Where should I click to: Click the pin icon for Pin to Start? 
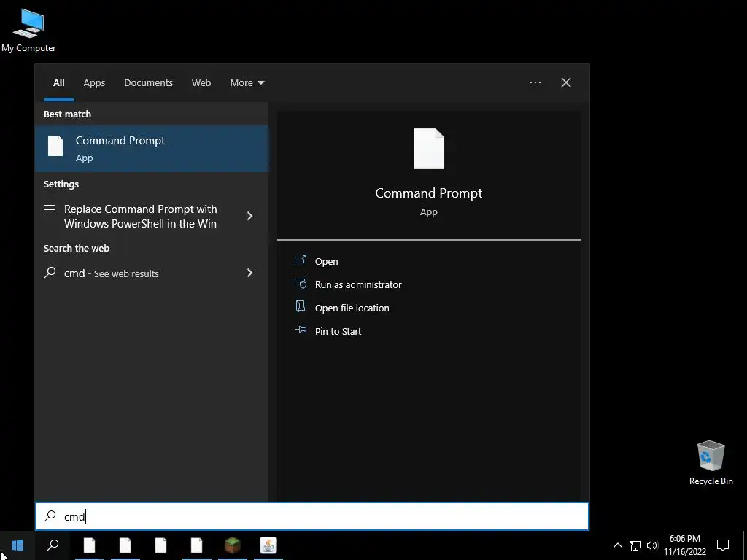click(x=300, y=330)
